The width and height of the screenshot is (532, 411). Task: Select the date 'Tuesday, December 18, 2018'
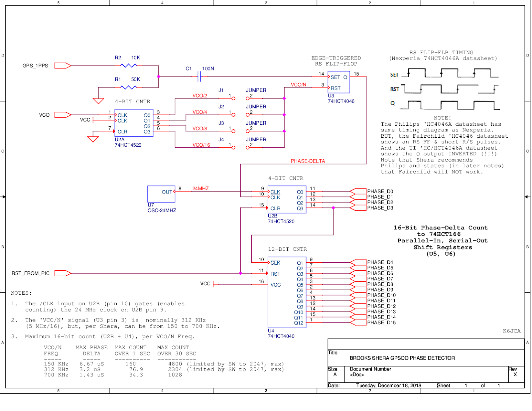(389, 385)
